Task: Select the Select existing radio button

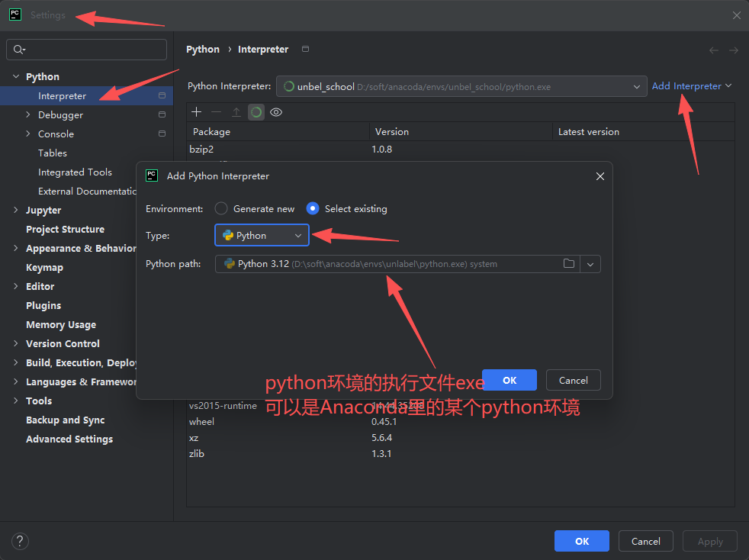Action: (313, 208)
